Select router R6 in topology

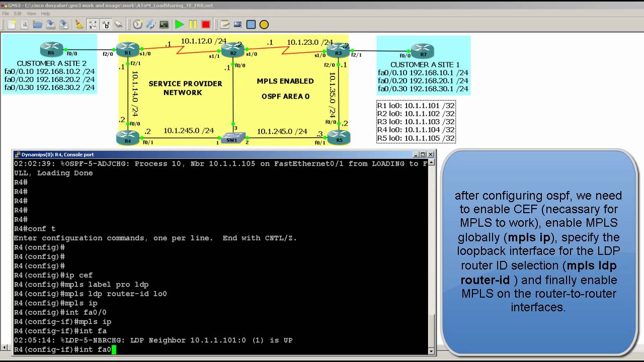tap(51, 49)
